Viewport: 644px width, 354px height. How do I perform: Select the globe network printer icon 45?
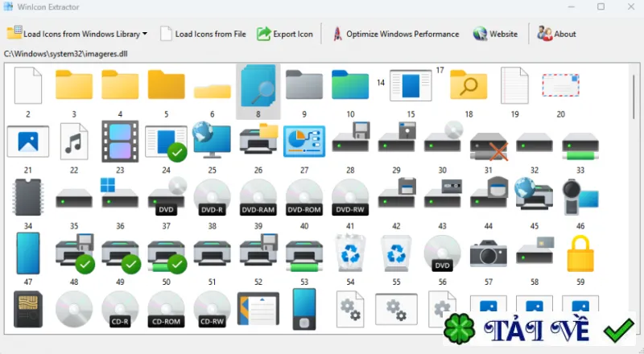pos(534,194)
